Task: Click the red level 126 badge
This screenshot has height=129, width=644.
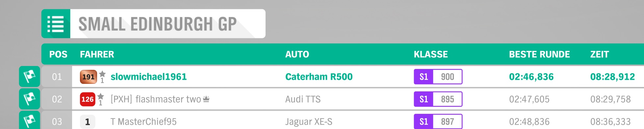Action: (88, 99)
